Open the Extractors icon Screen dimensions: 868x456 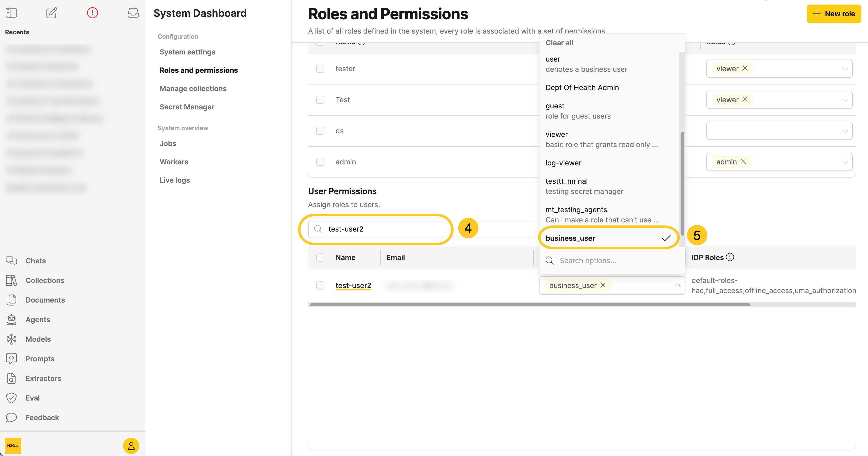pos(11,378)
